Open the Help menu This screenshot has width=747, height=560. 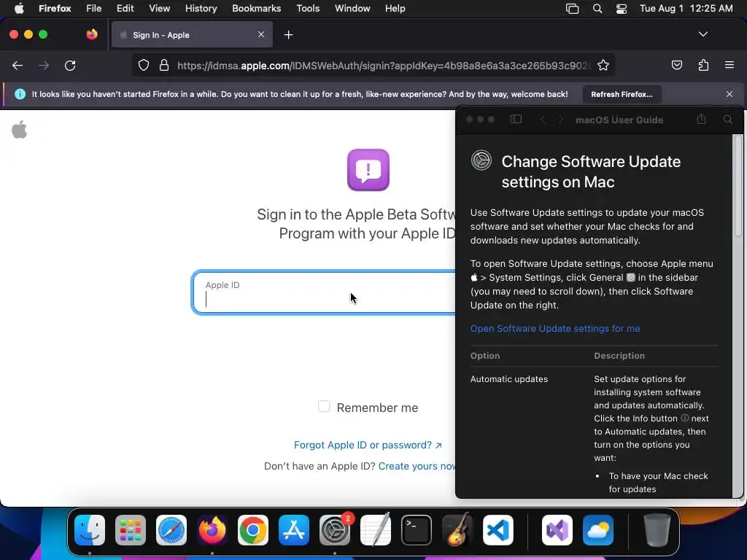pos(395,9)
